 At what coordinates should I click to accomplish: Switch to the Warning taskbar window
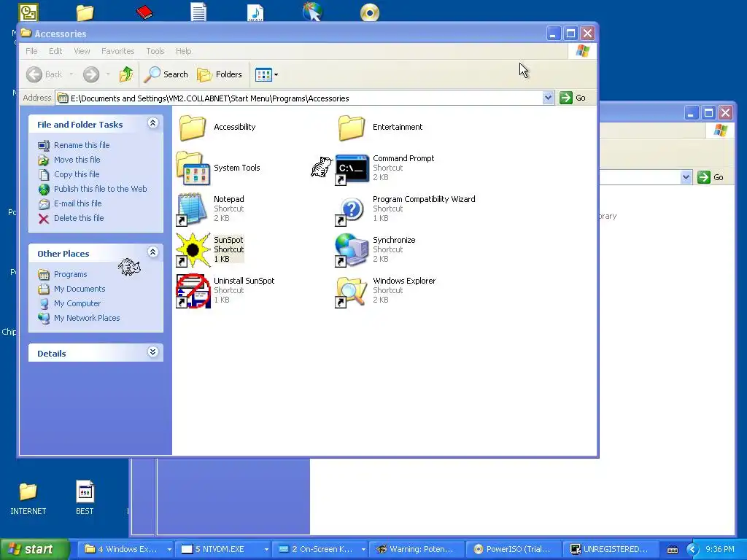tap(417, 549)
